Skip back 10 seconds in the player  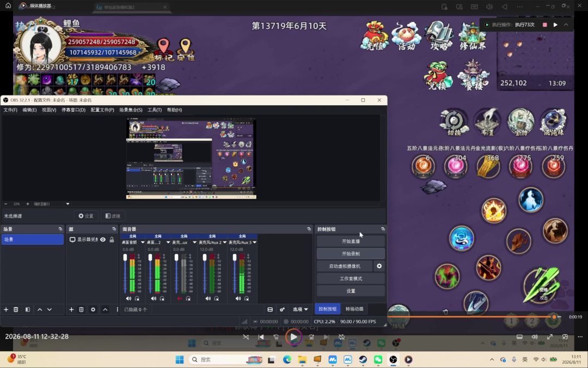tap(276, 337)
